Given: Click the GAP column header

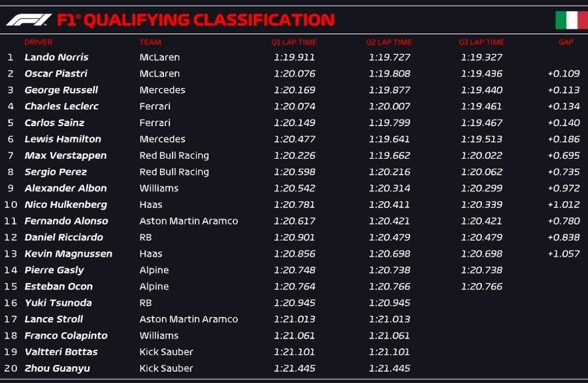Looking at the screenshot, I should coord(566,42).
